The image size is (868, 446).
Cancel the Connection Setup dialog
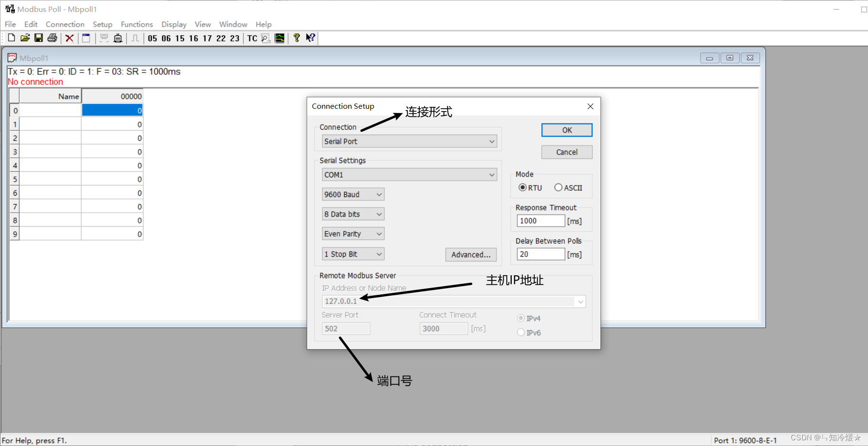(567, 152)
